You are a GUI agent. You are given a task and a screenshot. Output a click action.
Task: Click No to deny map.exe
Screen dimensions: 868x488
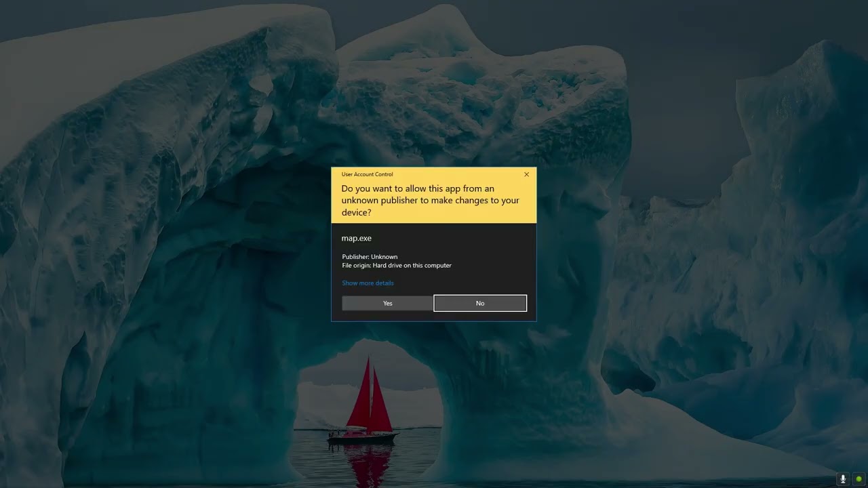480,303
